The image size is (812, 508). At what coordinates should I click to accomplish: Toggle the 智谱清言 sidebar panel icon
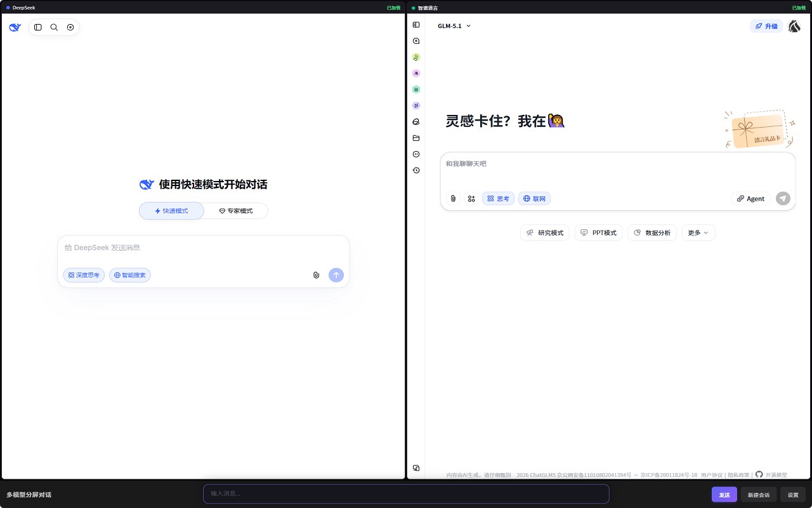tap(416, 25)
